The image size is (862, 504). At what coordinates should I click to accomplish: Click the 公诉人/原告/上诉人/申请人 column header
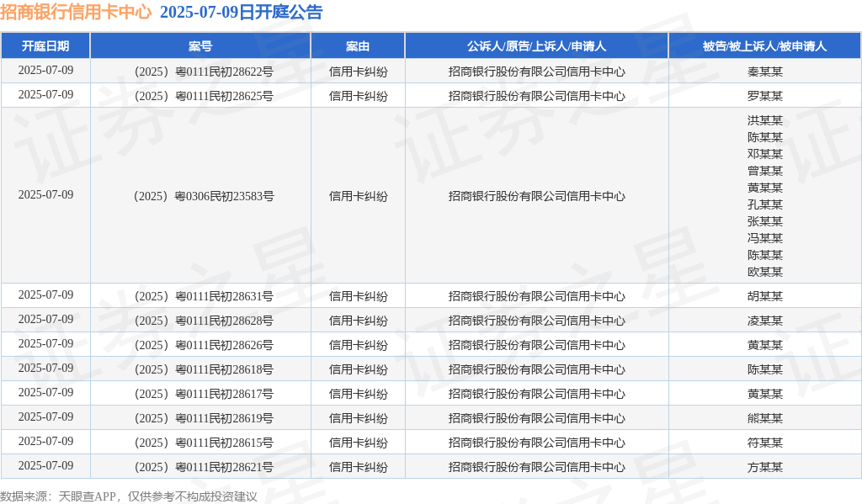536,46
